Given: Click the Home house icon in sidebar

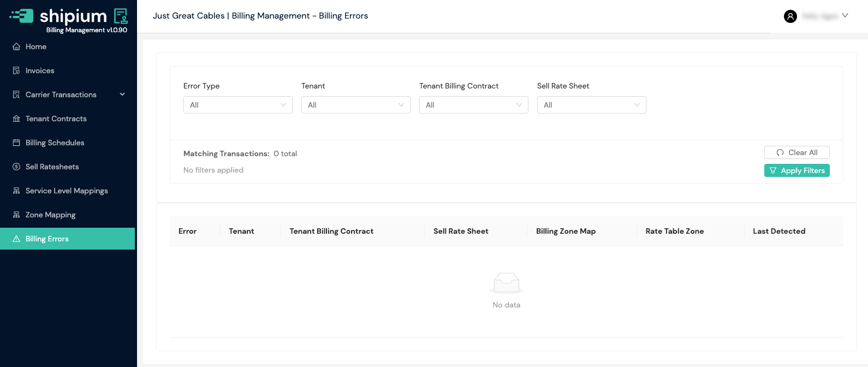Looking at the screenshot, I should [x=16, y=47].
